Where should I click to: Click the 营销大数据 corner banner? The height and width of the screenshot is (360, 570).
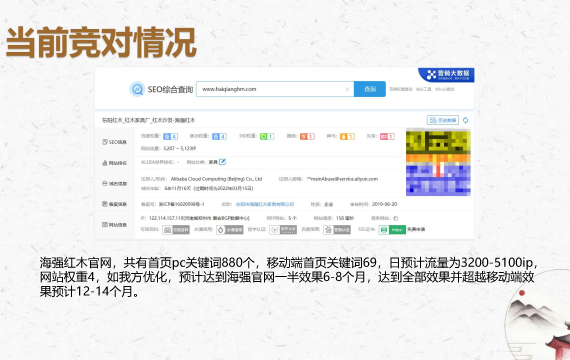[x=447, y=75]
